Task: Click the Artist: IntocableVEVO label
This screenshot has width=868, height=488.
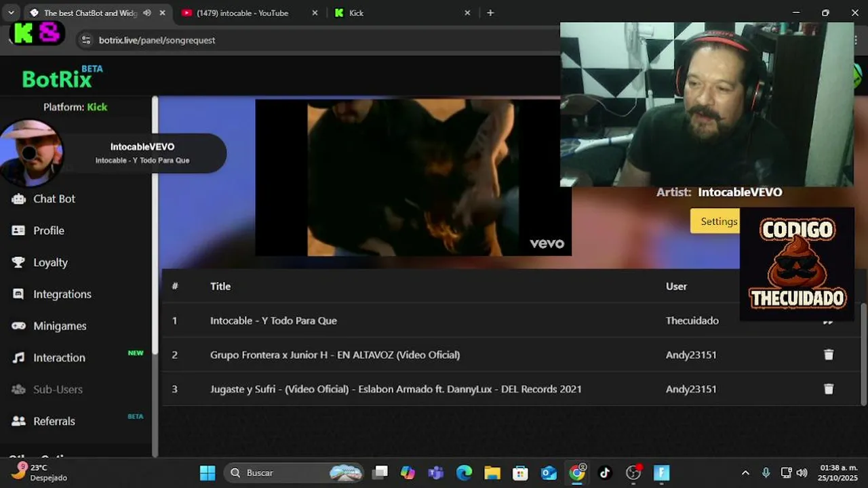Action: coord(719,192)
